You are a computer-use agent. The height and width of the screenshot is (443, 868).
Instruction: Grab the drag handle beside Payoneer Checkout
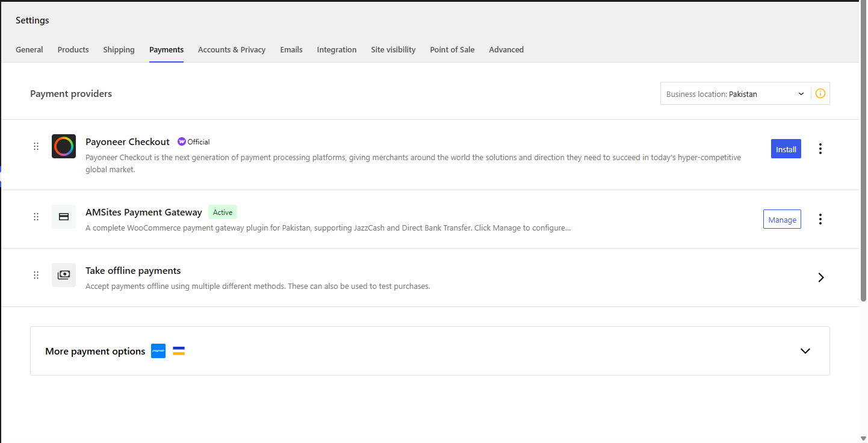pyautogui.click(x=36, y=146)
